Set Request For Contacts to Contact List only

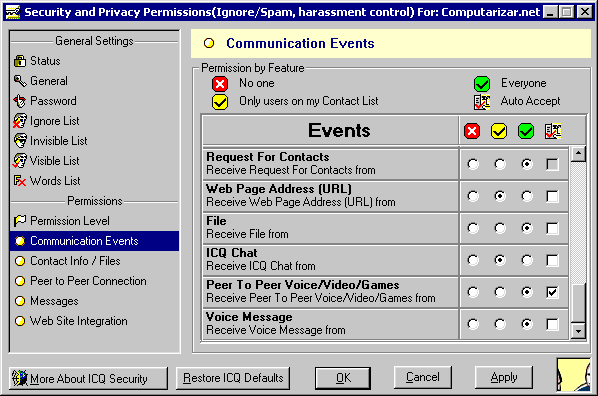click(500, 164)
